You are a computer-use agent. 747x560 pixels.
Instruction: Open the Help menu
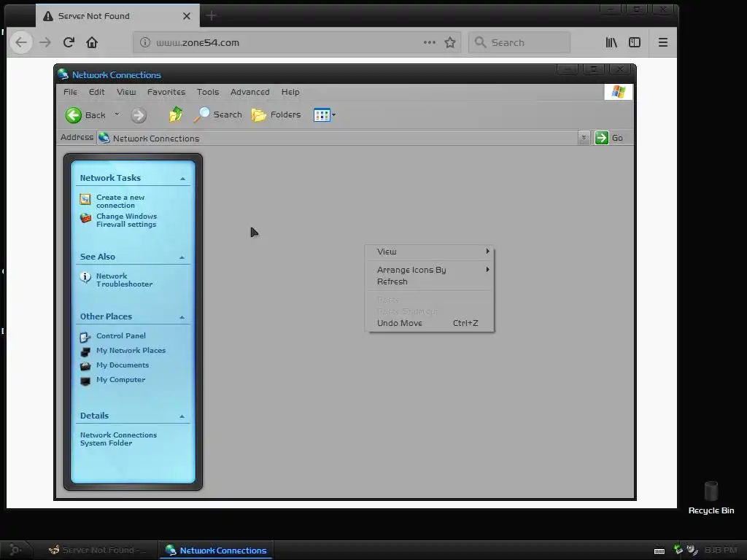[290, 92]
